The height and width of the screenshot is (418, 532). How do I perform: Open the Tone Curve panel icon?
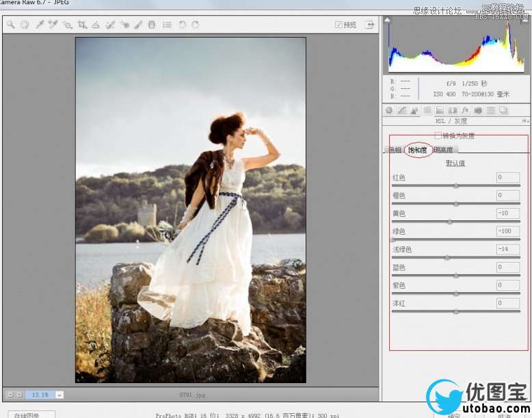(402, 110)
